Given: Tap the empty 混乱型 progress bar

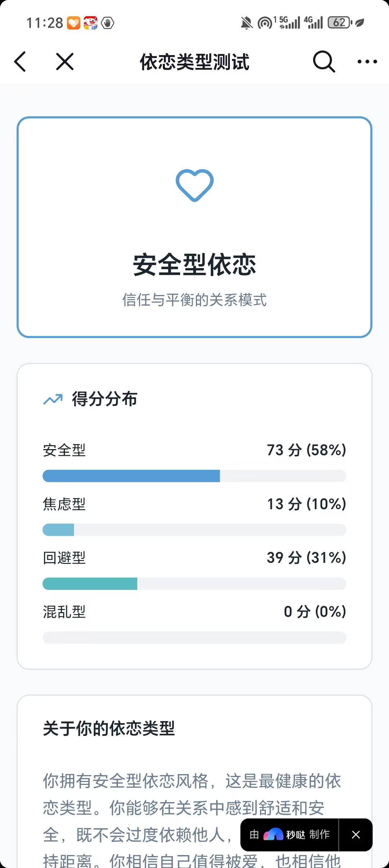Looking at the screenshot, I should tap(194, 638).
